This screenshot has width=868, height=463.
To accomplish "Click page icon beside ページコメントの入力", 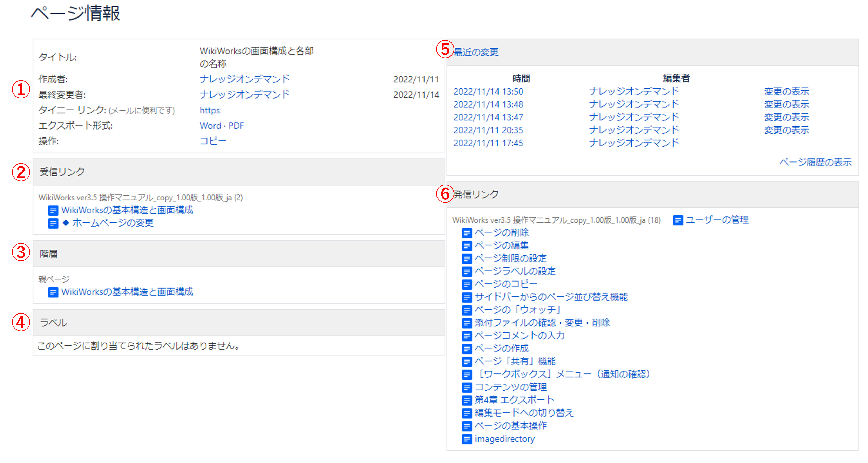I will (467, 336).
